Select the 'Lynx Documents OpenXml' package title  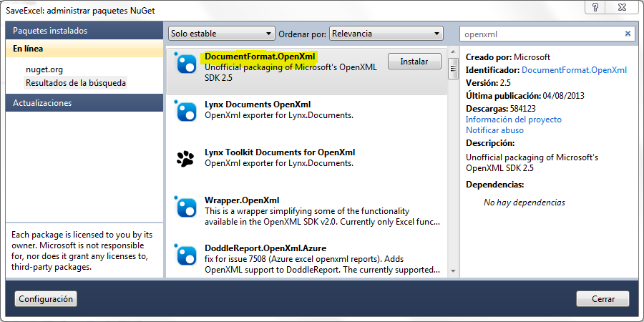(258, 104)
